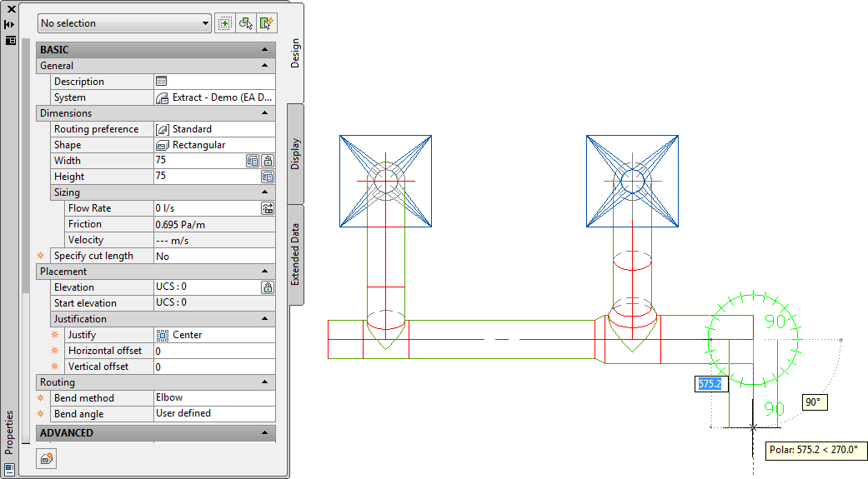
Task: Click the Start elevation value field
Action: point(215,303)
